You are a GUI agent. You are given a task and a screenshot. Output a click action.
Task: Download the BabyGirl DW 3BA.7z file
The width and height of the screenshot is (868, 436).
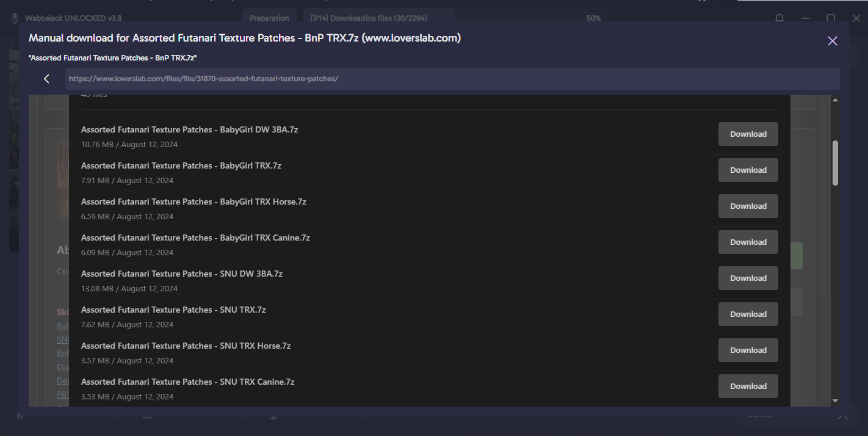[748, 134]
